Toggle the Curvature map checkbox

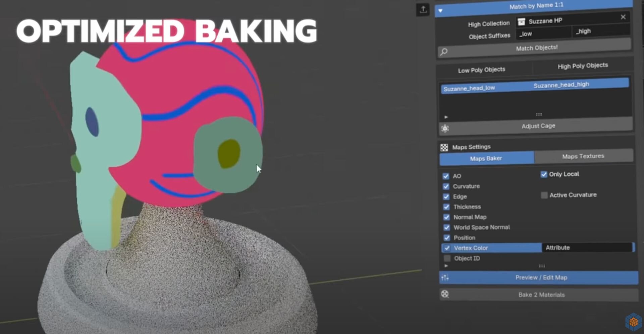tap(446, 186)
